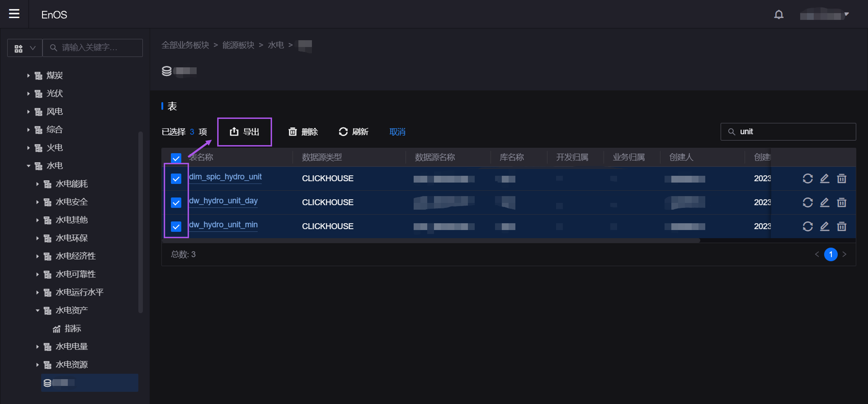Click the 刷新 refresh button
The width and height of the screenshot is (868, 404).
(354, 132)
